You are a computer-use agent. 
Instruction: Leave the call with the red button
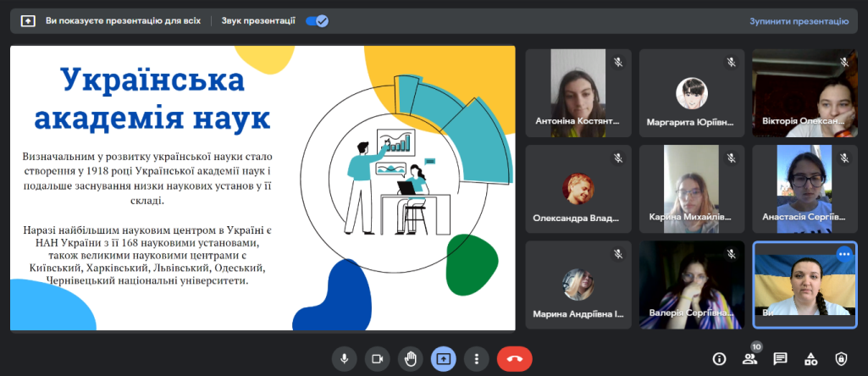point(514,358)
